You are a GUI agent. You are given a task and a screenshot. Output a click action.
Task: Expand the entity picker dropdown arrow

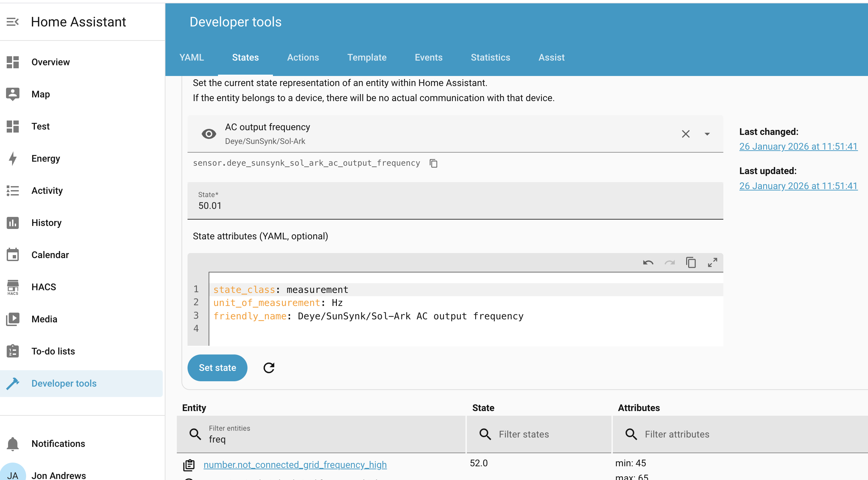tap(707, 134)
